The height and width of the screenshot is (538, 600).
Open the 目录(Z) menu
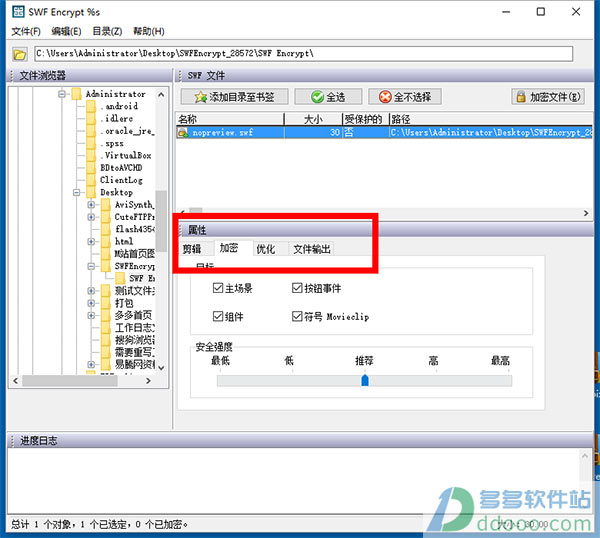(x=108, y=31)
